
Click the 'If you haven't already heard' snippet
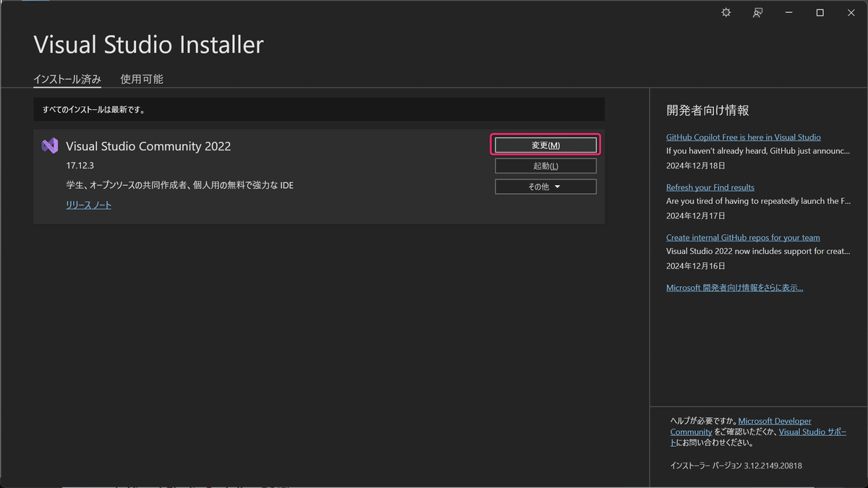pyautogui.click(x=758, y=151)
